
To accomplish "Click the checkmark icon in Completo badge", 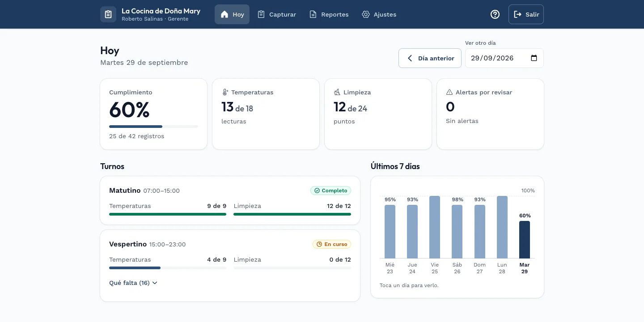I will 317,191.
